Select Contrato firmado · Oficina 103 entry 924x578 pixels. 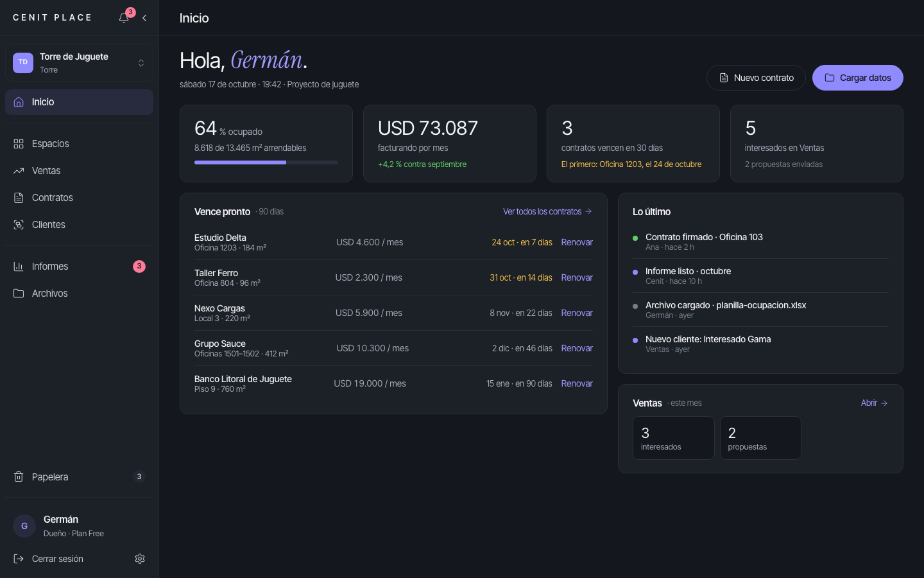point(760,241)
